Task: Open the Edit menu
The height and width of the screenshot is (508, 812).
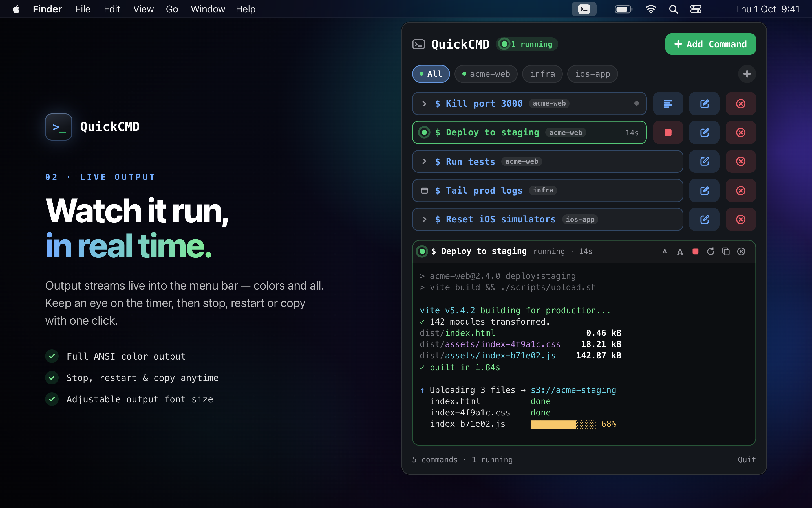Action: pyautogui.click(x=112, y=9)
